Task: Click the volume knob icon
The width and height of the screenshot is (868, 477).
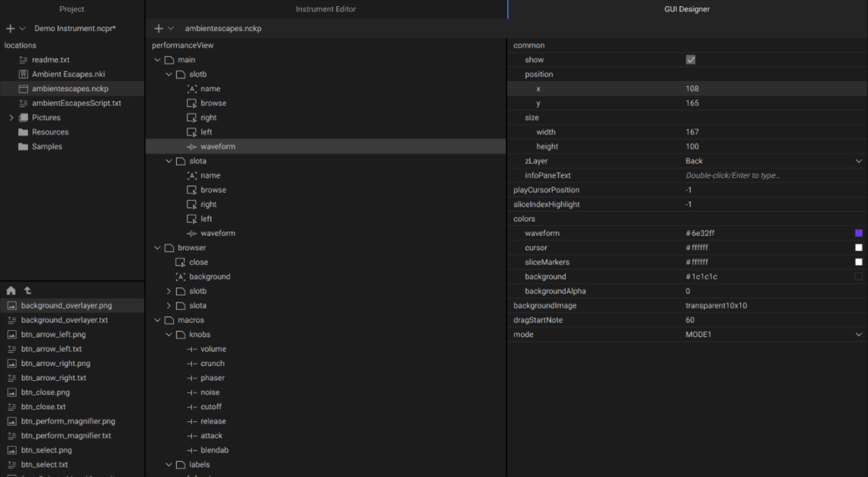Action: pyautogui.click(x=192, y=349)
